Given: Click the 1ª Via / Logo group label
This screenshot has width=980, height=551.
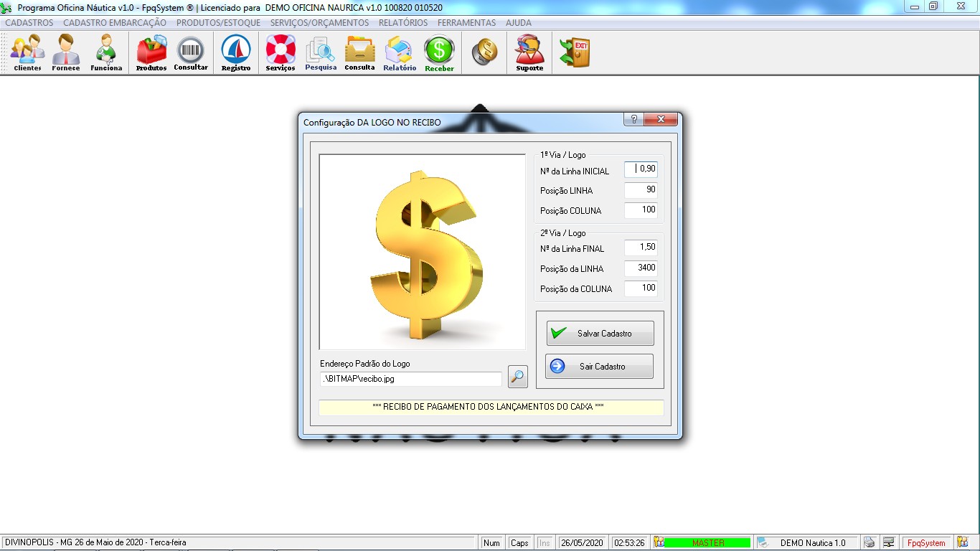Looking at the screenshot, I should (x=563, y=155).
